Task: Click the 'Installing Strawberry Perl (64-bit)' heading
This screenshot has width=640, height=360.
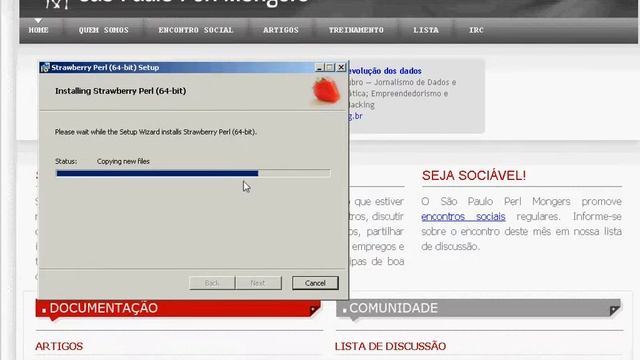Action: point(120,91)
